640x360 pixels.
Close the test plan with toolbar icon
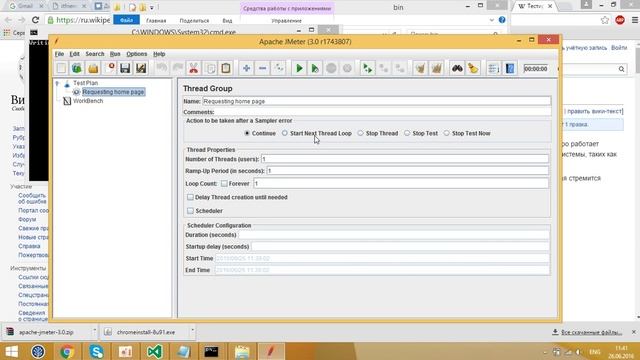click(x=109, y=68)
